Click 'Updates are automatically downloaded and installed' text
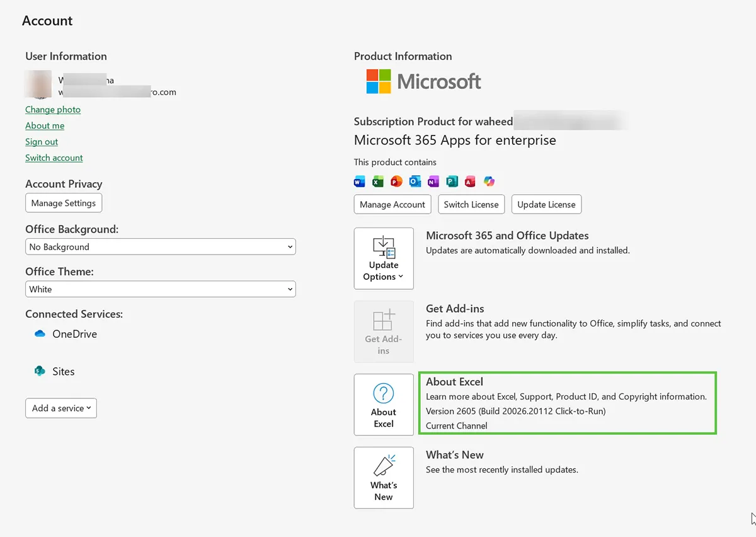Screen dimensions: 756x537 click(528, 250)
